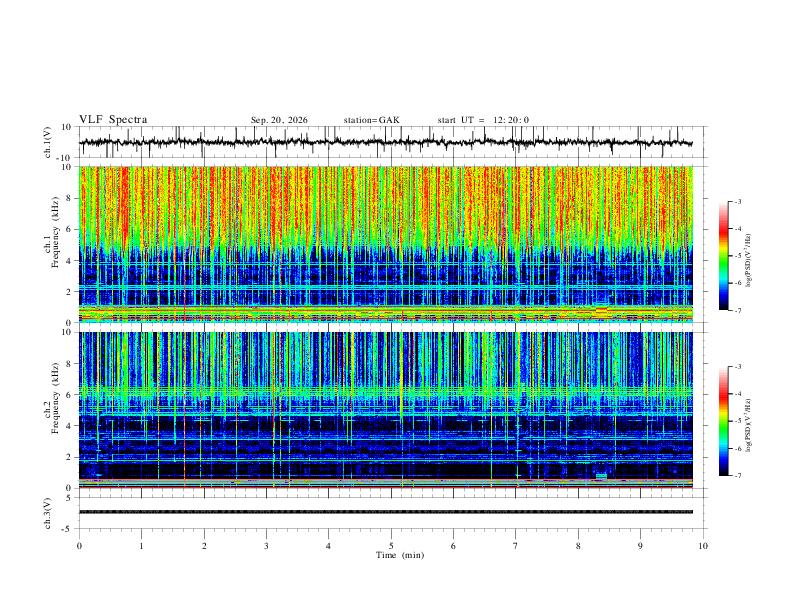Click the upper ch.1 PSD colorbar
Screen dimensions: 792x612
pyautogui.click(x=723, y=256)
